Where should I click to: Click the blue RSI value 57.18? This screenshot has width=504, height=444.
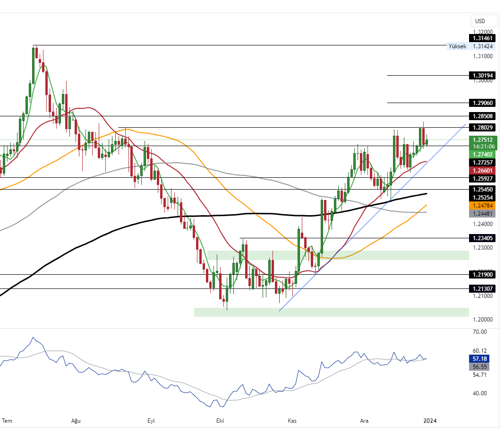479,359
